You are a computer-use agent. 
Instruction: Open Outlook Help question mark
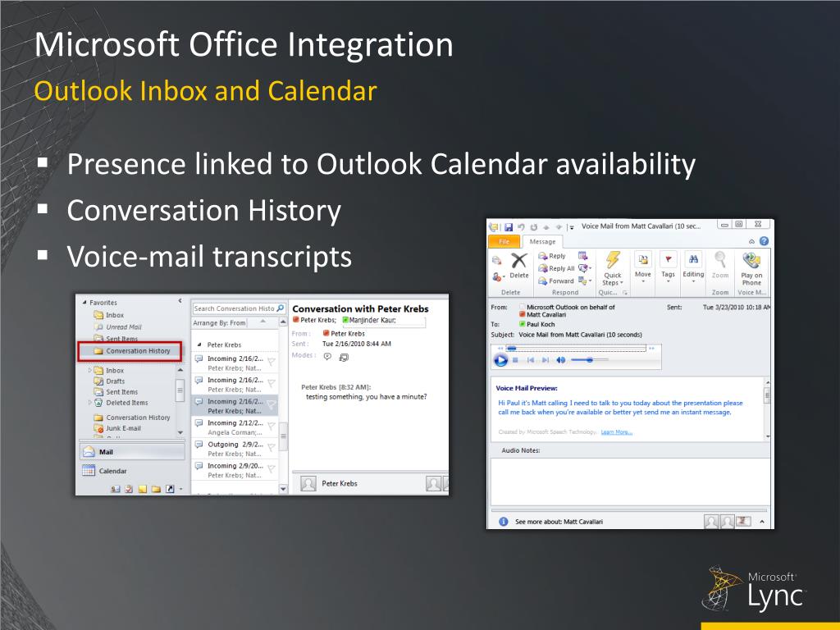point(764,241)
